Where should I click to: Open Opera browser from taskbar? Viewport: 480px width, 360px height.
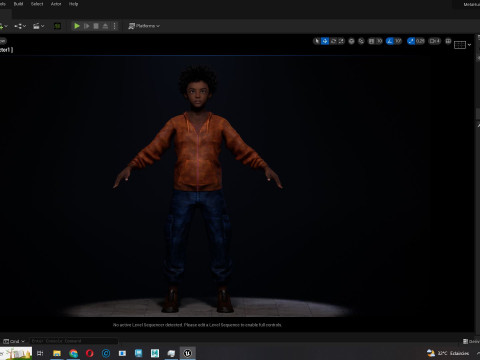click(x=90, y=353)
